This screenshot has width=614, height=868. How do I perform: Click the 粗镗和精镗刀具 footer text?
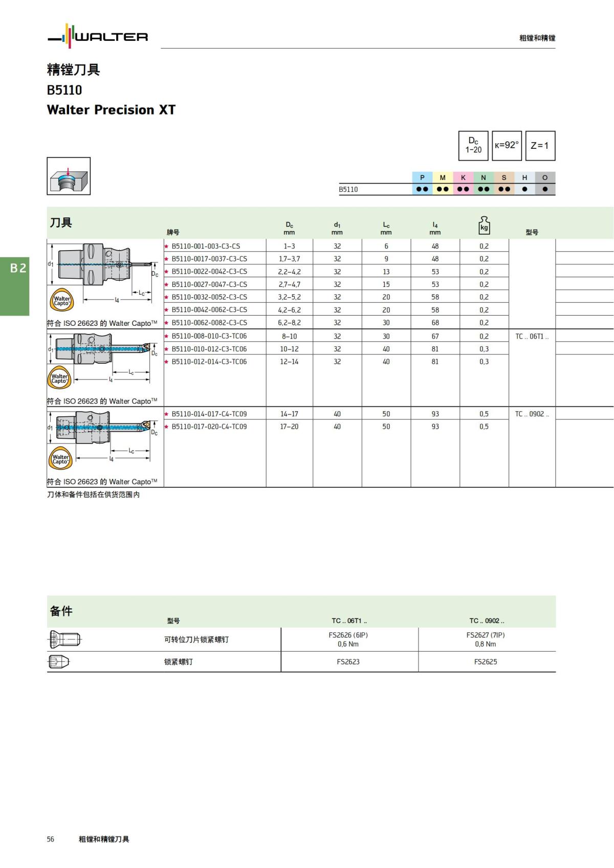pyautogui.click(x=104, y=839)
